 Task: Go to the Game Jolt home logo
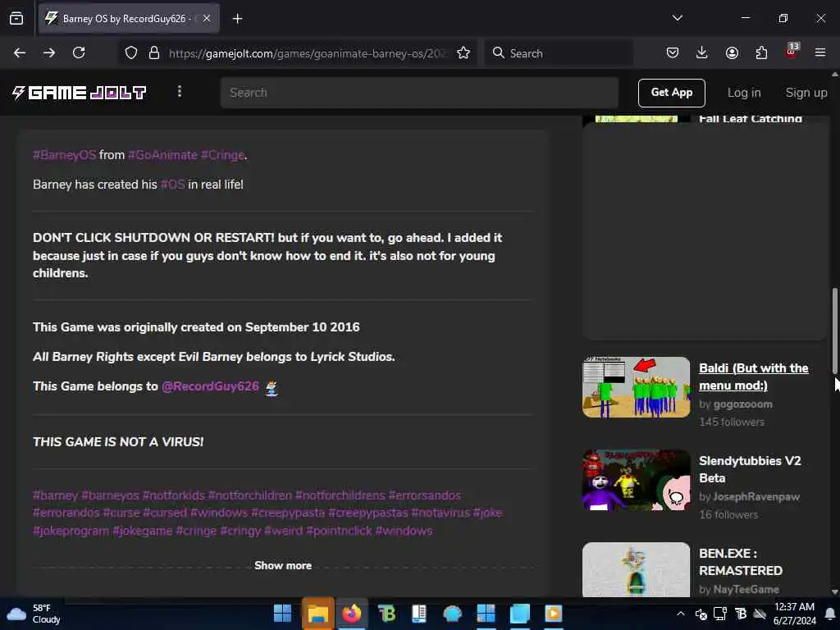tap(80, 93)
